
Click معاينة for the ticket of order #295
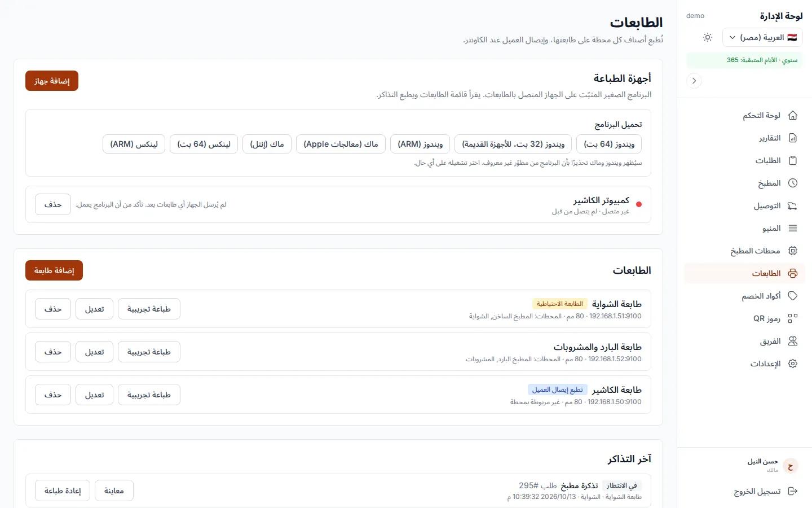click(x=114, y=491)
